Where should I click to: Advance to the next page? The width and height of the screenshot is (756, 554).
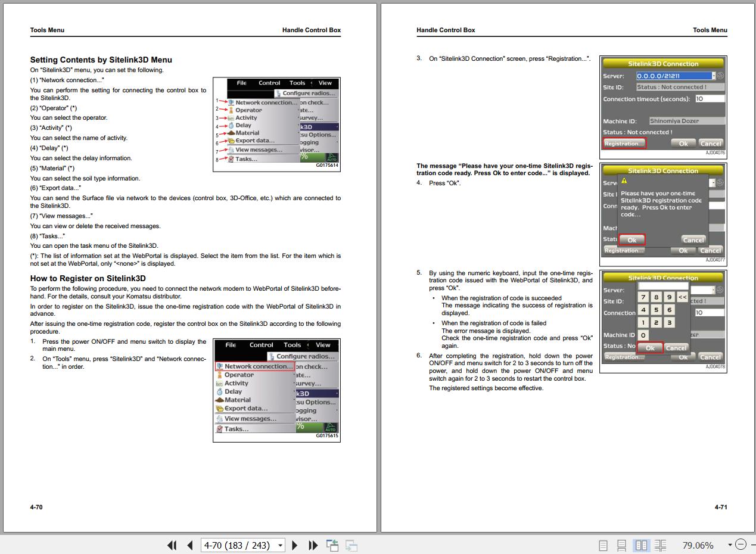coord(295,545)
